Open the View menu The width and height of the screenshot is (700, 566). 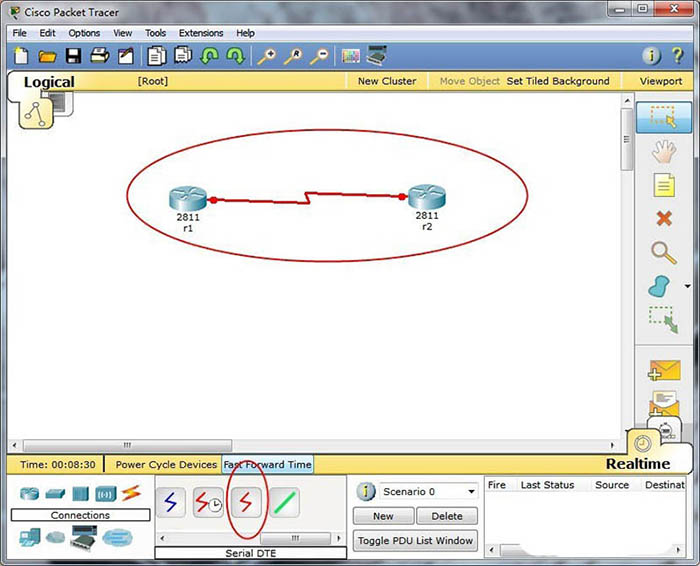pos(122,33)
